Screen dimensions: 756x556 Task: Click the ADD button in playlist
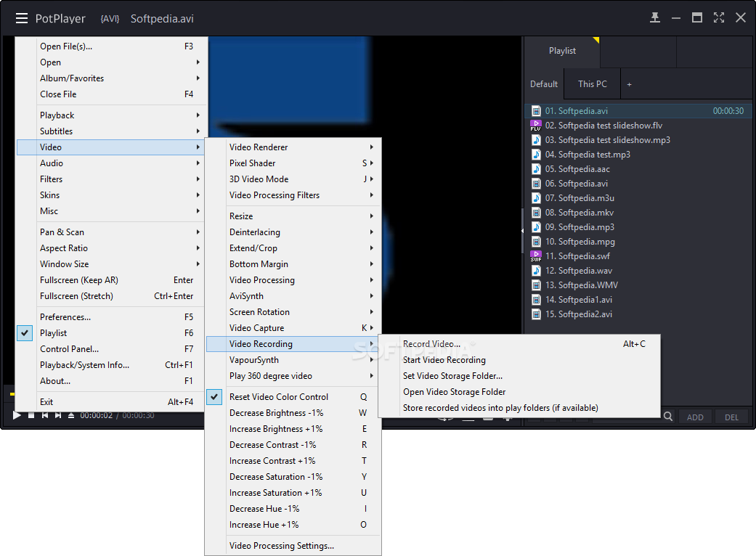(x=695, y=417)
